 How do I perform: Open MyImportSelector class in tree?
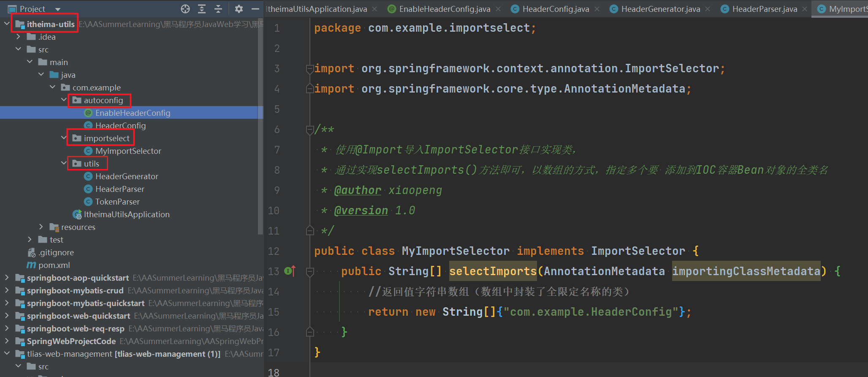(128, 151)
